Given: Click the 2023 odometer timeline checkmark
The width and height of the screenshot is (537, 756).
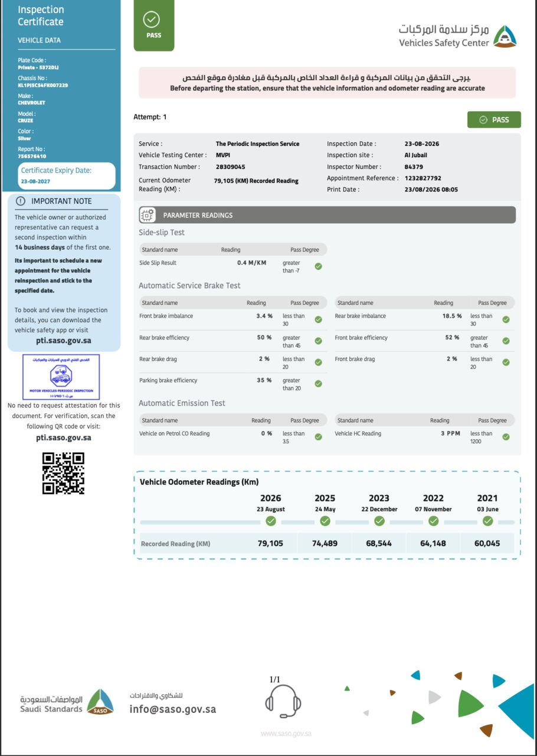Looking at the screenshot, I should click(379, 521).
